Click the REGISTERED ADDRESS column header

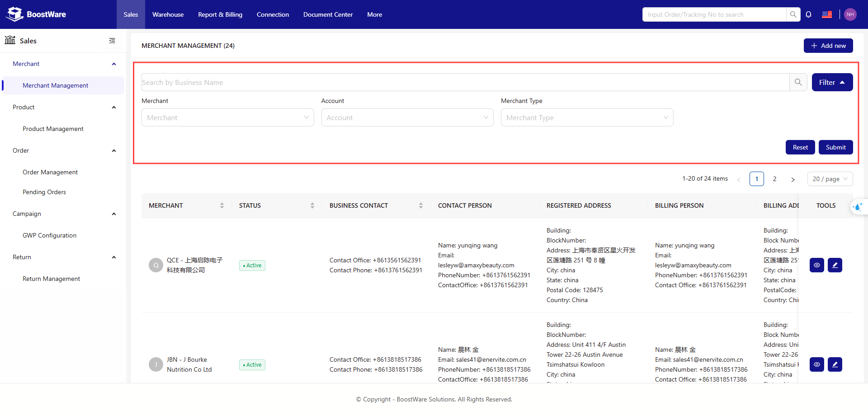point(579,205)
